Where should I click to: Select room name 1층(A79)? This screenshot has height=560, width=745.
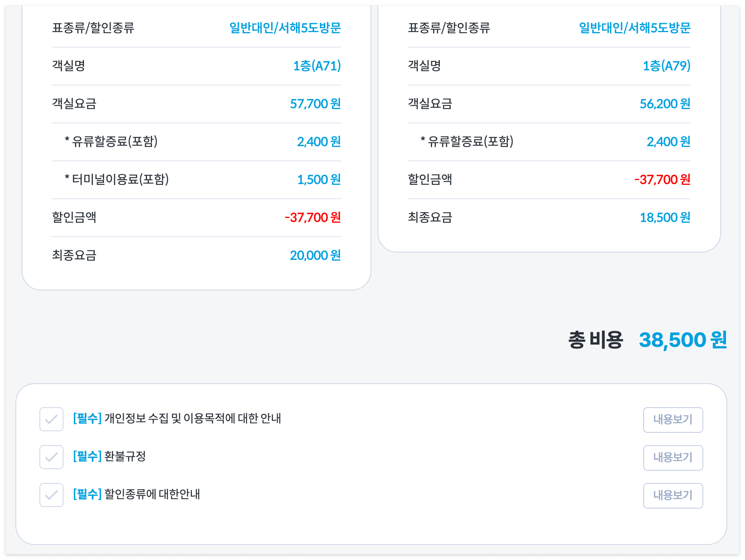[666, 66]
